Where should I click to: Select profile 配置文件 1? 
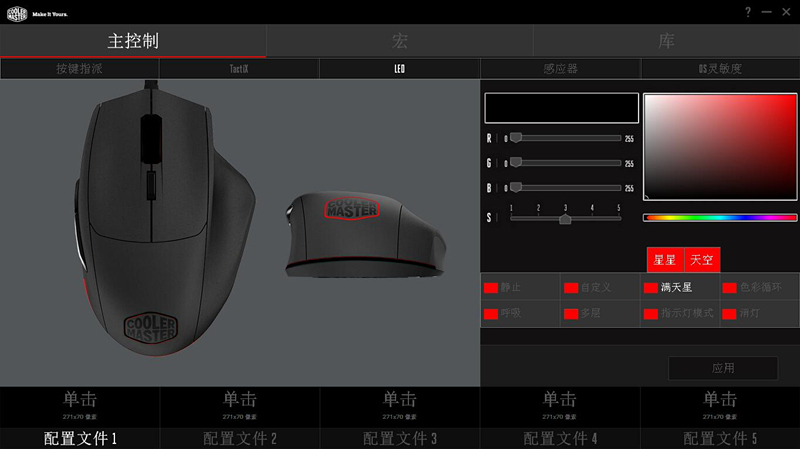pos(80,438)
